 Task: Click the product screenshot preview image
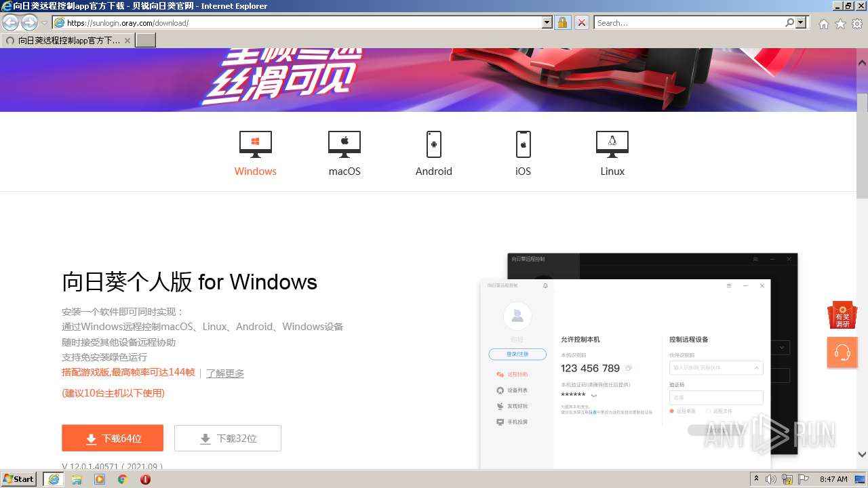pos(639,361)
